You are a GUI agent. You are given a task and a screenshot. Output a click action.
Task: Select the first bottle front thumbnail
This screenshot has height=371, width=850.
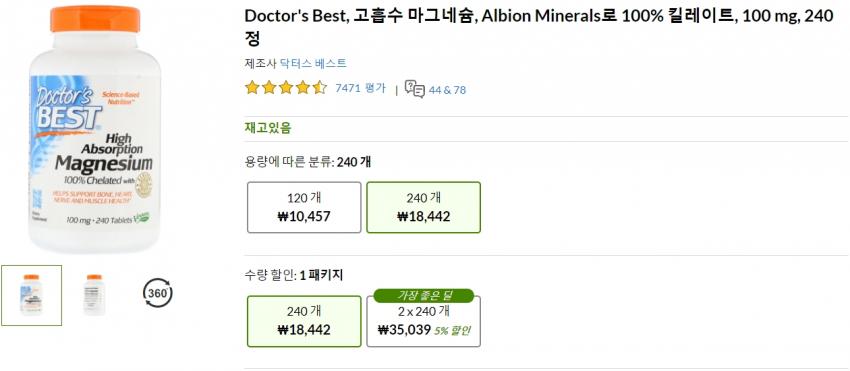[31, 296]
